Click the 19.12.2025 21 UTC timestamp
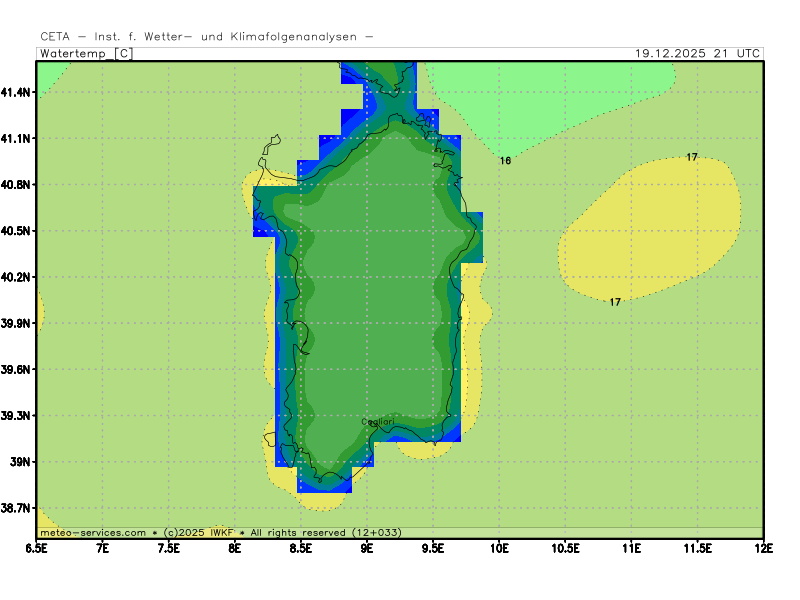The image size is (800, 600). tap(698, 54)
